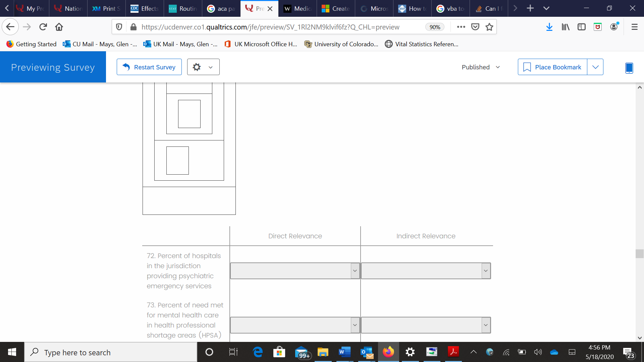
Task: Click the mobile preview phone icon
Action: tap(629, 68)
